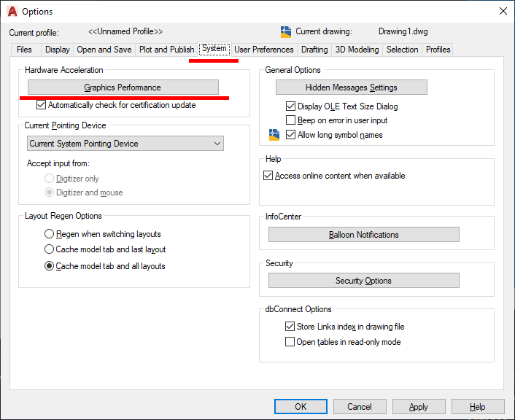This screenshot has height=420, width=515.
Task: Go to the User Preferences tab
Action: click(x=264, y=50)
